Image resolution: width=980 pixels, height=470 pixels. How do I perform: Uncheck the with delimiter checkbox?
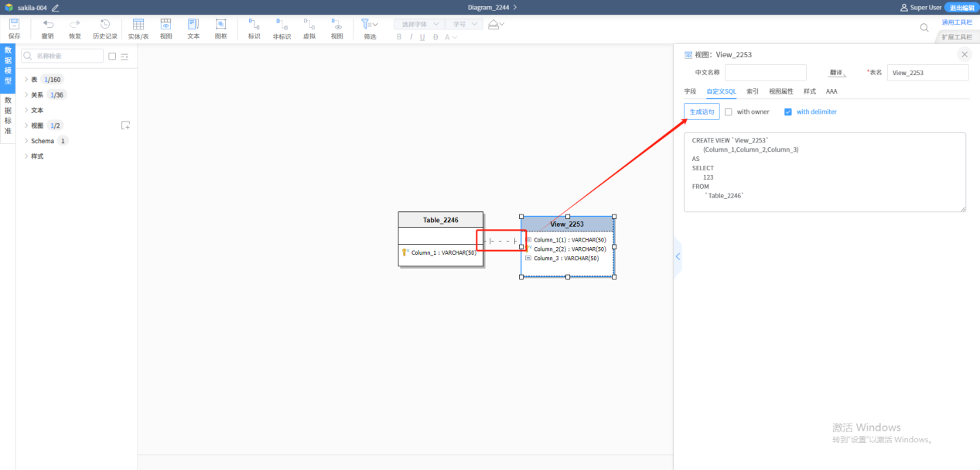point(788,112)
